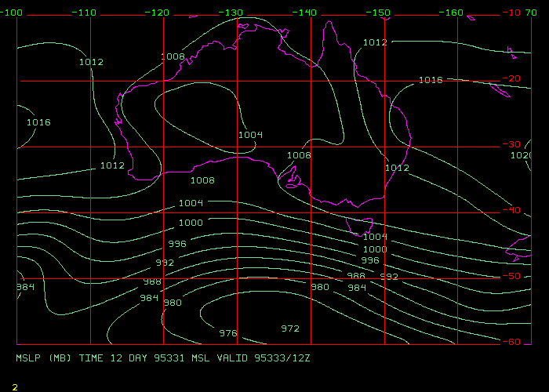Click the -130 longitude label

(x=232, y=13)
